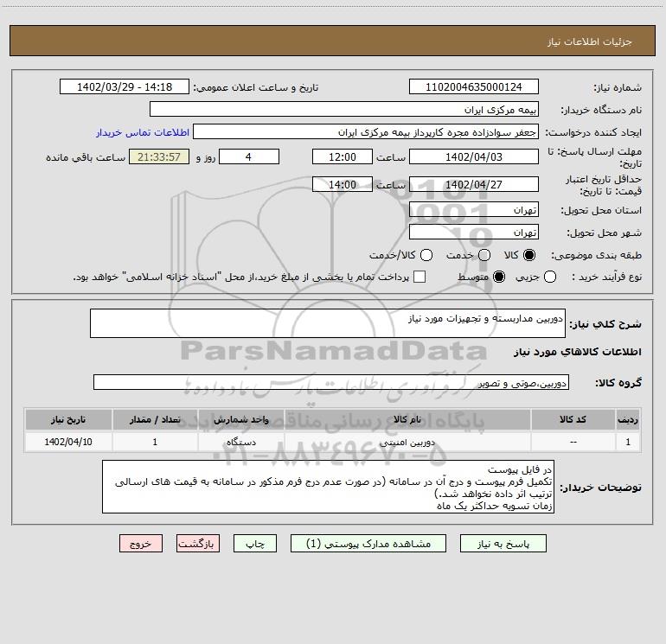Tick the اسناد خزانه اسلامی payment checkbox
Image resolution: width=666 pixels, height=644 pixels.
point(419,277)
